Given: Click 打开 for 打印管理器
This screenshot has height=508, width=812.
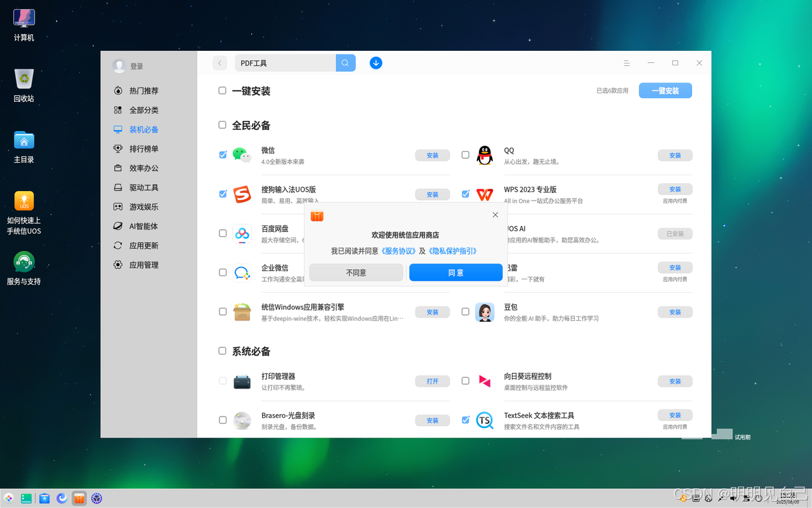Looking at the screenshot, I should coord(432,382).
